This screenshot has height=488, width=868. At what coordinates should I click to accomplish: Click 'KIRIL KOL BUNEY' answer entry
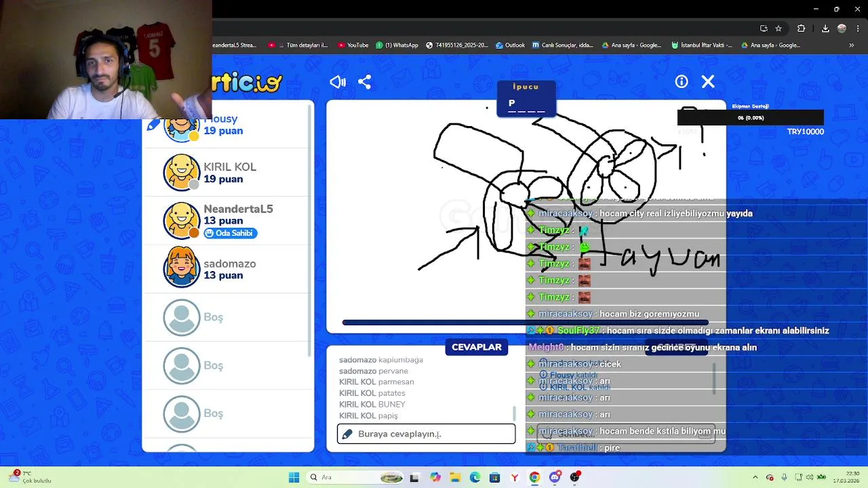[372, 404]
